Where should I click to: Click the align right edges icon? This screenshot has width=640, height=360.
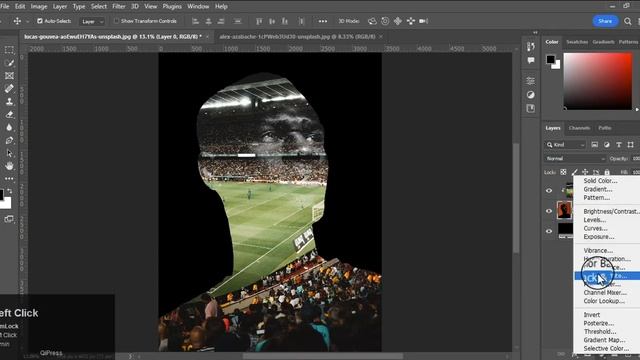(x=221, y=21)
